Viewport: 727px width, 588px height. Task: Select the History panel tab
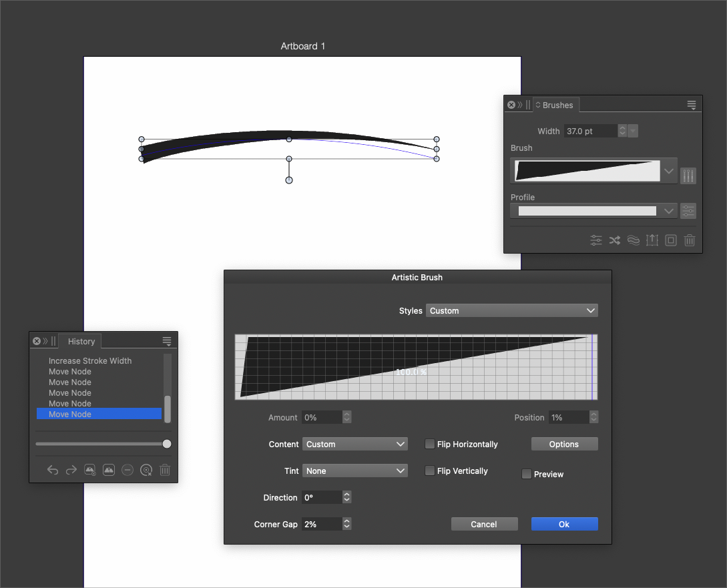point(81,342)
